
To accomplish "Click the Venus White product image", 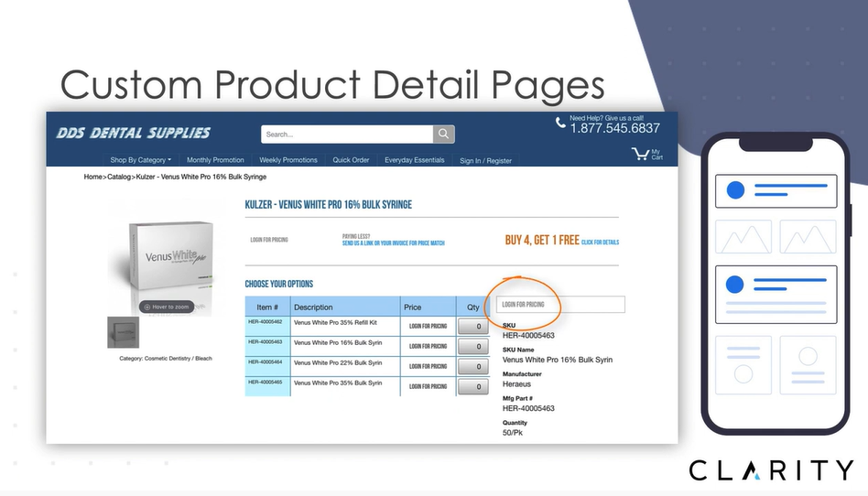I will (x=171, y=256).
